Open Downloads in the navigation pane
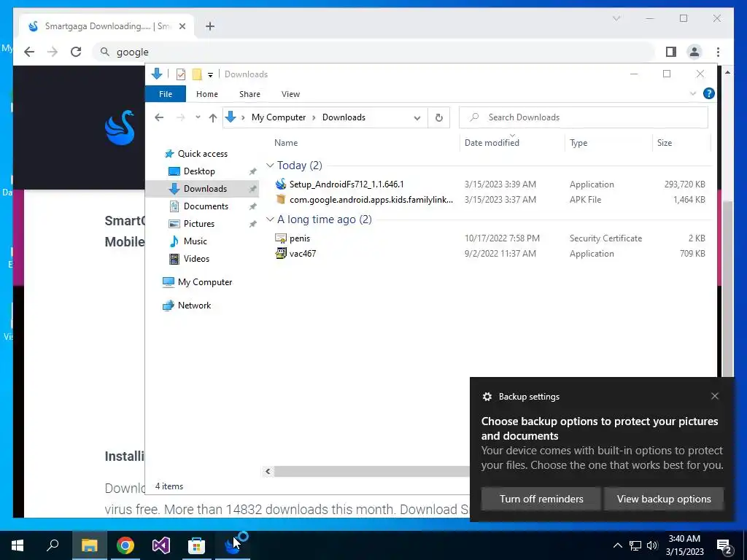The image size is (747, 560). click(x=205, y=189)
